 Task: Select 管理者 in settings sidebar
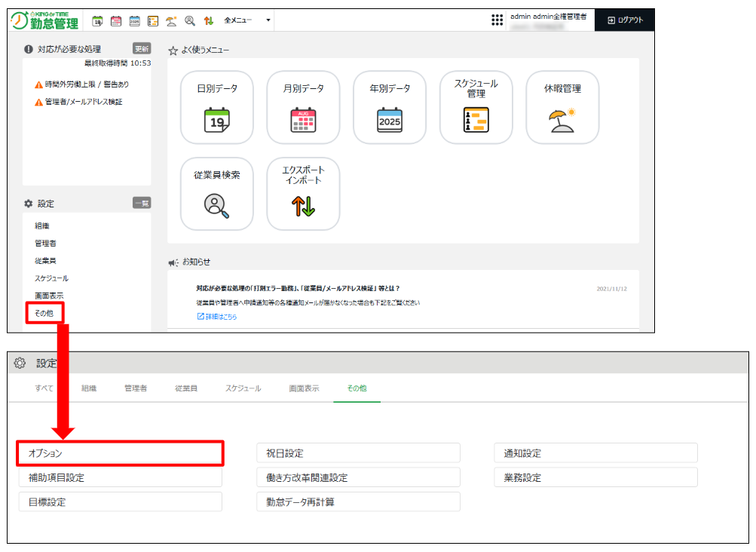(x=45, y=243)
